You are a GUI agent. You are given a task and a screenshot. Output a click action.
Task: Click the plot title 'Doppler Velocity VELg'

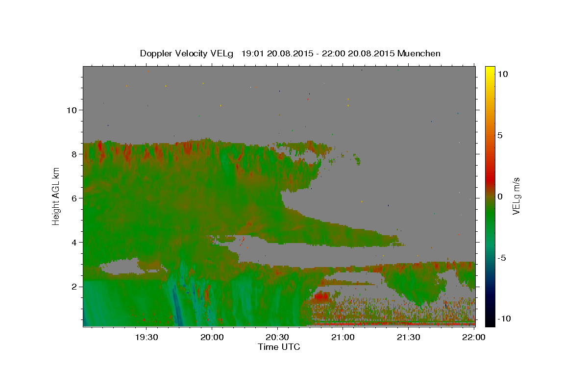click(187, 53)
